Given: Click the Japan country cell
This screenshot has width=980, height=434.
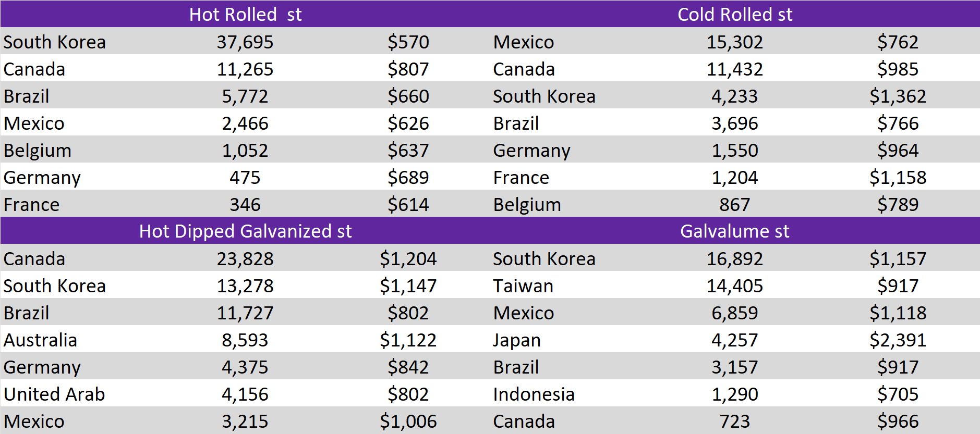Looking at the screenshot, I should tap(517, 340).
